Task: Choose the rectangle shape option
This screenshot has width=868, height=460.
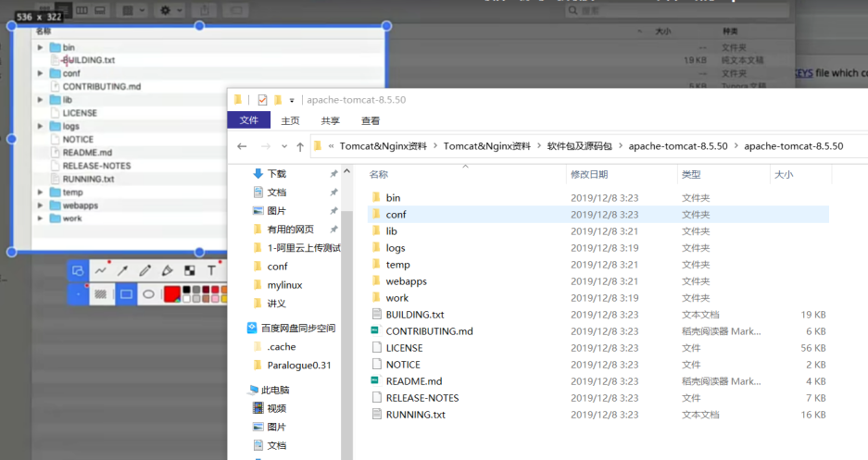Action: pos(126,294)
